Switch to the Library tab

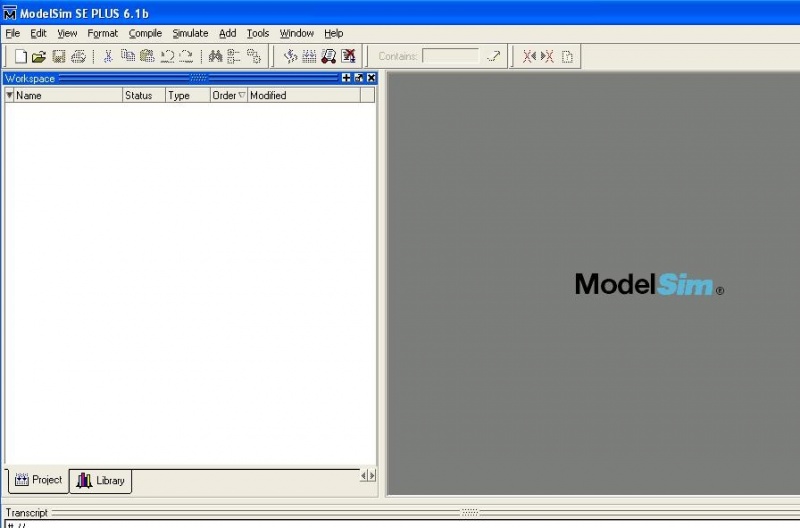[101, 481]
